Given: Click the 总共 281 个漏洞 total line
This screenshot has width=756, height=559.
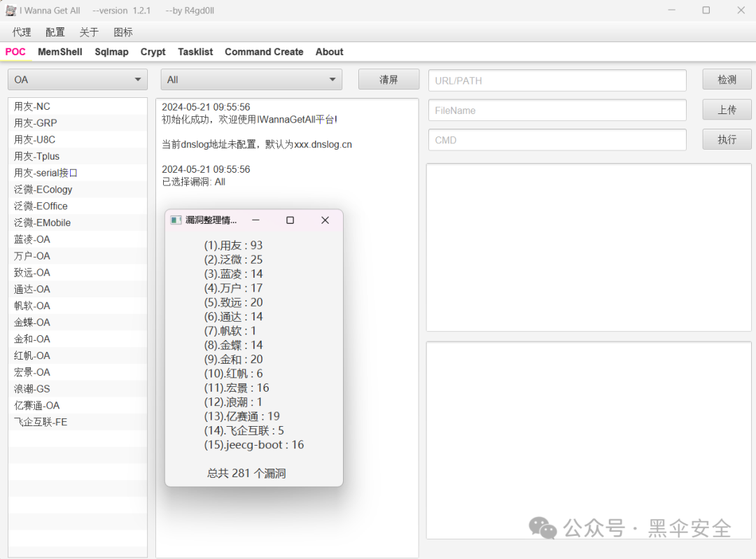Looking at the screenshot, I should (246, 473).
